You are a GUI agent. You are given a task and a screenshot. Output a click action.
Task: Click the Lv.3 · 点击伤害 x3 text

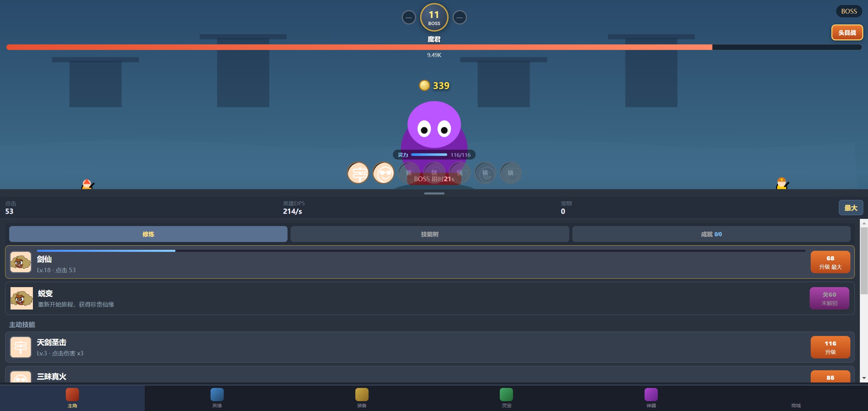point(60,353)
